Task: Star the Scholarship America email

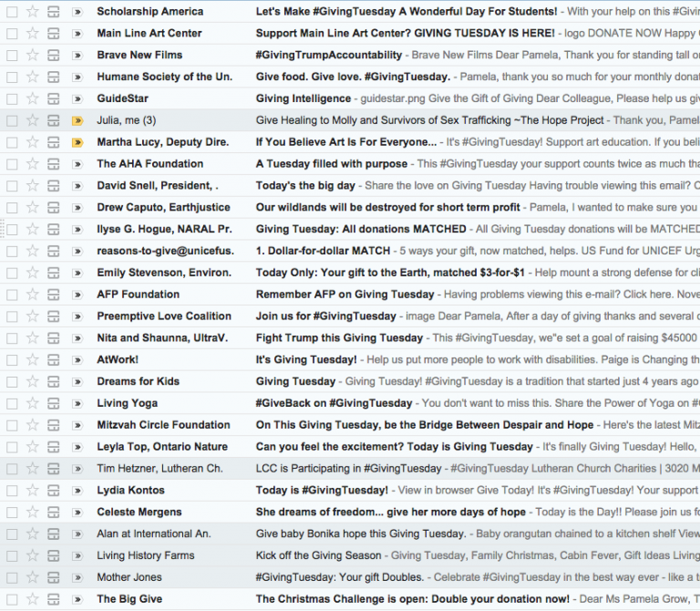Action: (x=33, y=12)
